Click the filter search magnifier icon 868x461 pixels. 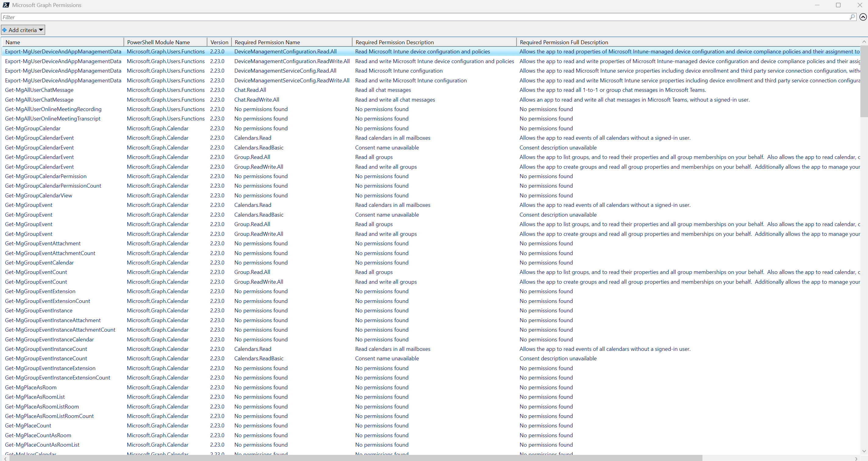pos(852,17)
